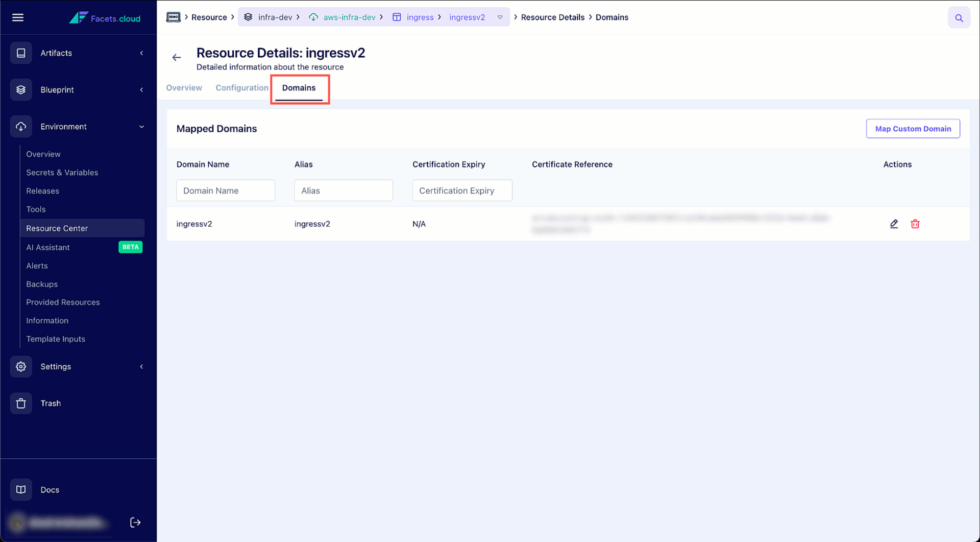The height and width of the screenshot is (542, 980).
Task: Switch to the Overview tab
Action: click(x=184, y=88)
